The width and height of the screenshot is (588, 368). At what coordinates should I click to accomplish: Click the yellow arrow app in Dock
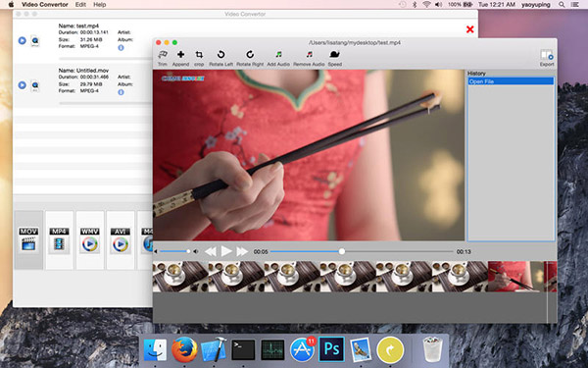click(390, 349)
